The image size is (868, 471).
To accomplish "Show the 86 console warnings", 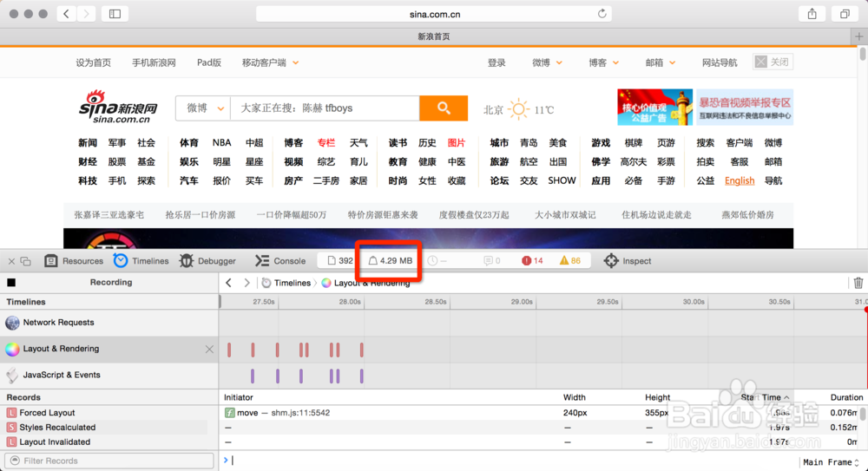I will (570, 261).
